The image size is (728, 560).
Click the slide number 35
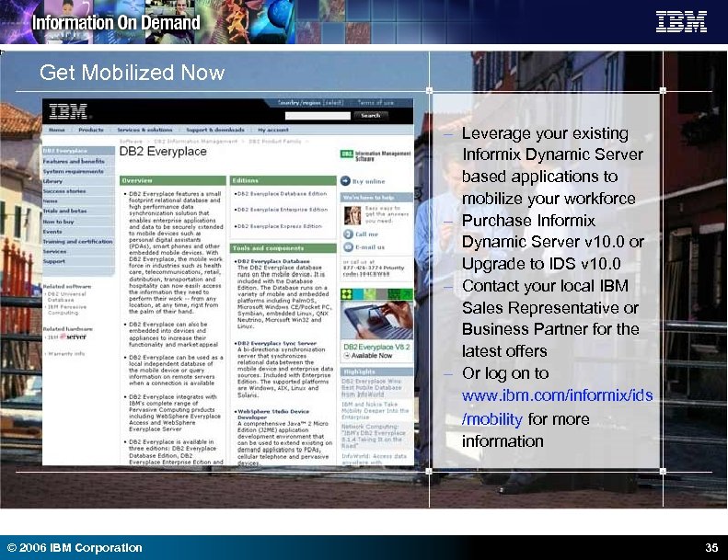(x=711, y=547)
